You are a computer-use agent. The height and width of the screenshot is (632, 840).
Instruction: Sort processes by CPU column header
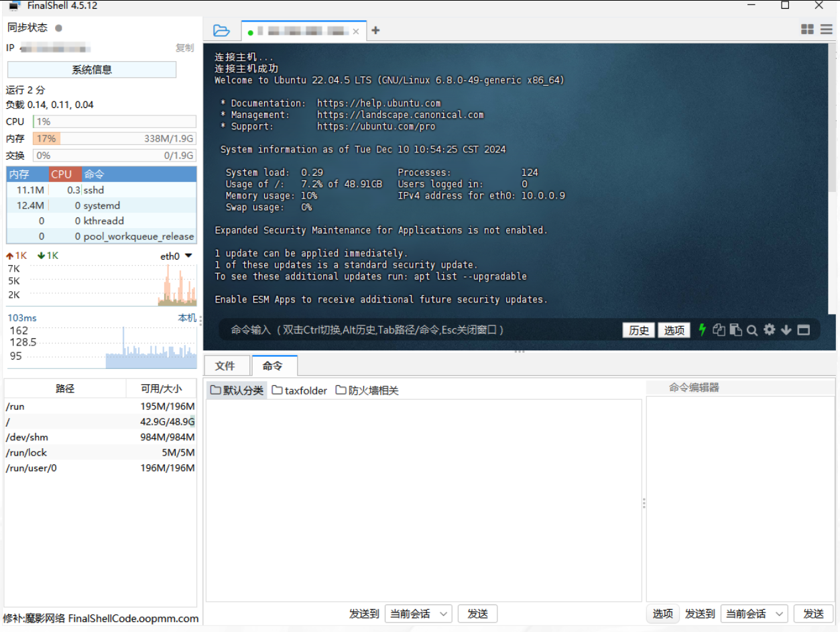[66, 174]
